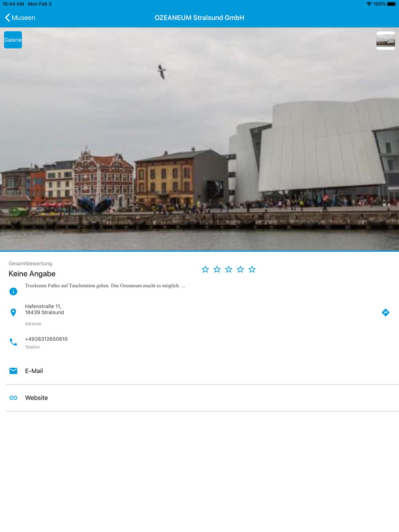
Task: Open the Galerie button
Action: [13, 40]
